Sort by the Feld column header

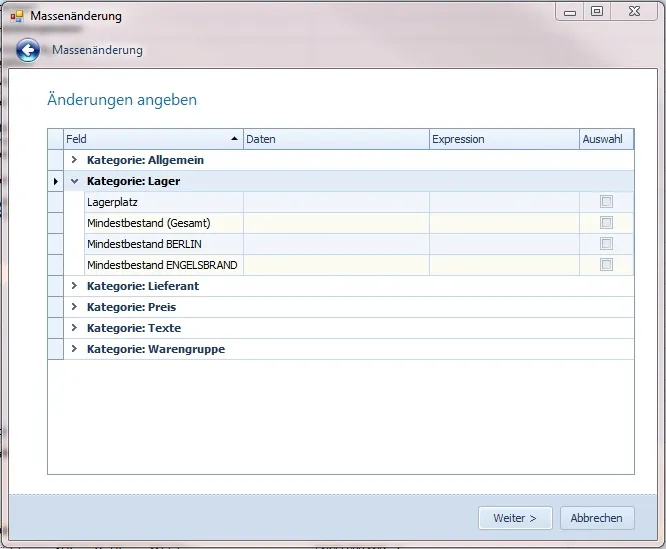(153, 139)
